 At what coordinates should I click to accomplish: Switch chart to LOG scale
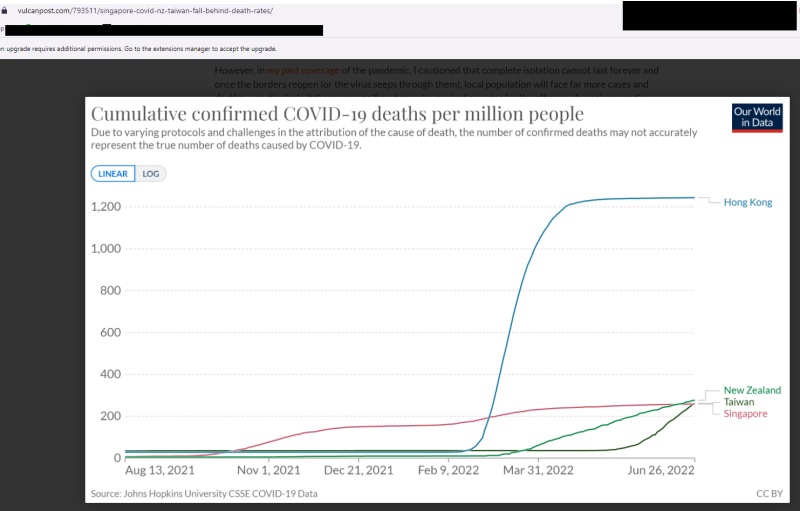(150, 173)
